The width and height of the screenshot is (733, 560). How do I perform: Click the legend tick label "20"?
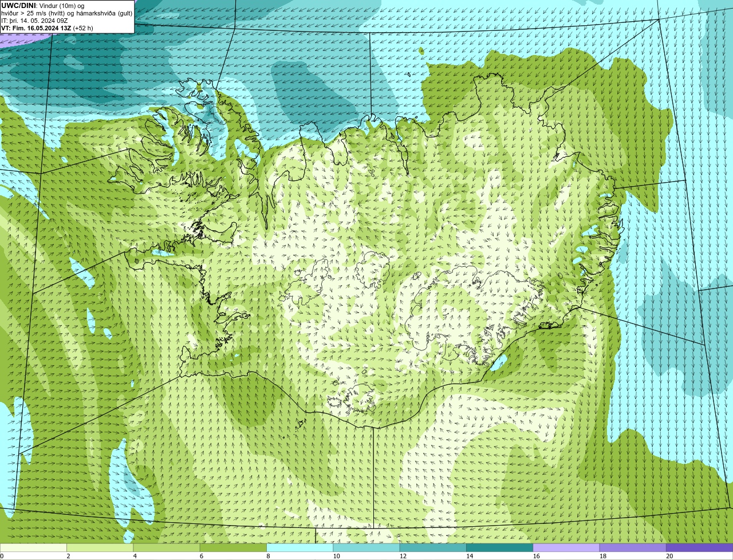(x=669, y=556)
